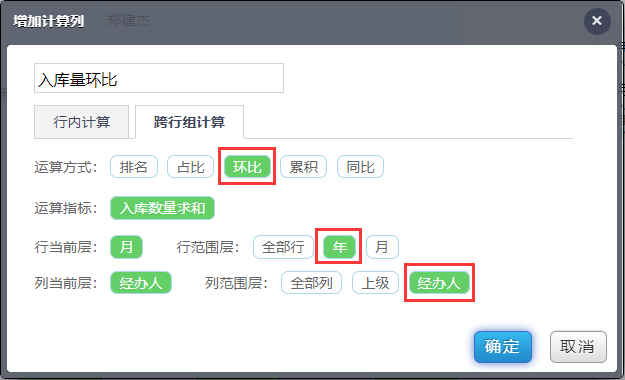Select 同比 as the calculation method
Viewport: 625px width, 380px height.
click(360, 167)
